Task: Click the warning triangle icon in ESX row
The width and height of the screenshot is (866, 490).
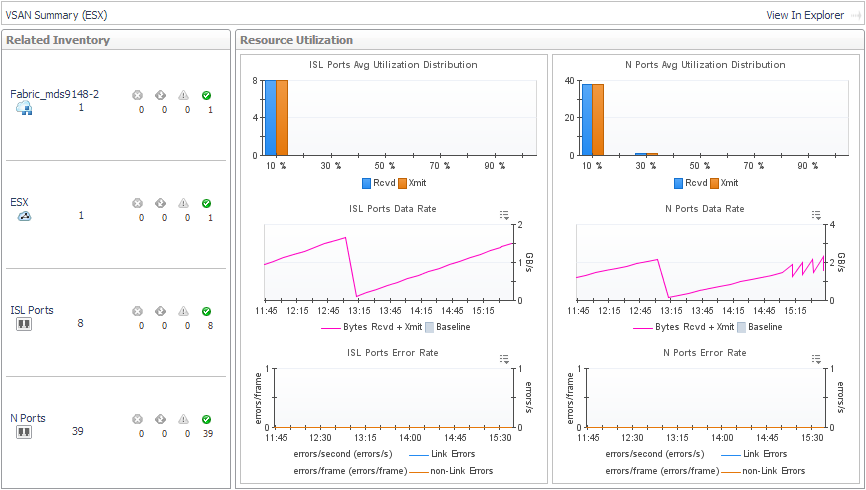Action: (x=183, y=203)
